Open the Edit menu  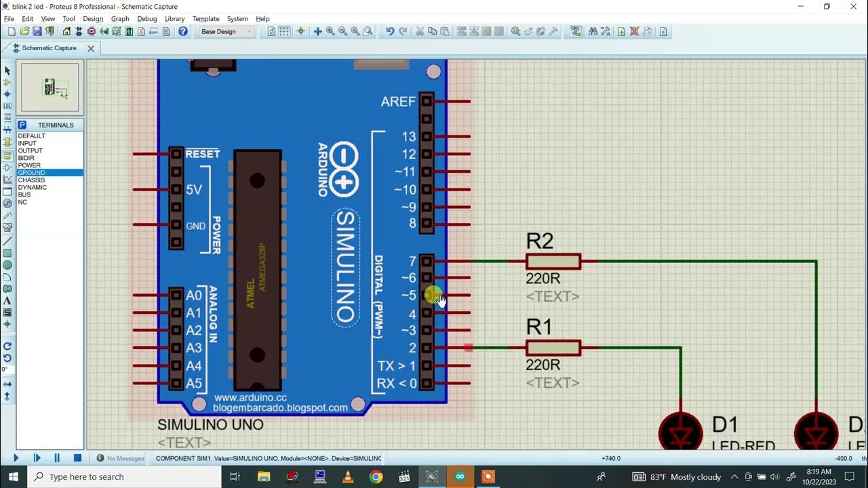(x=28, y=19)
